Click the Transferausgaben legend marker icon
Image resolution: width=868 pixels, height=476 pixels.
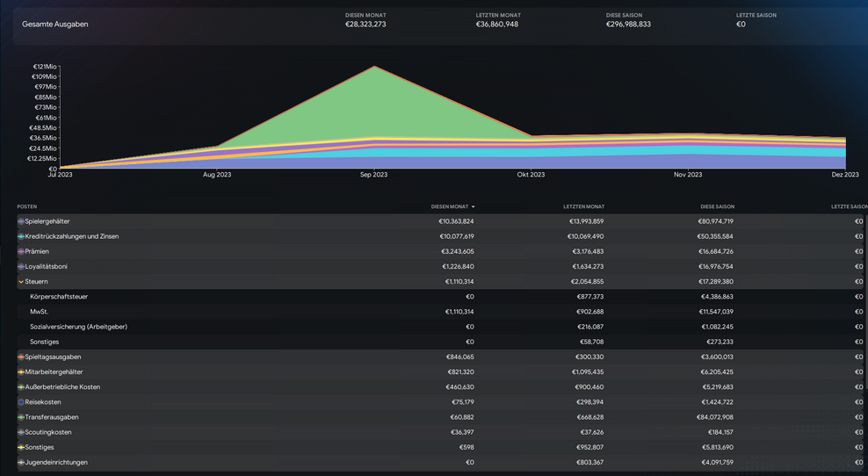tap(21, 417)
